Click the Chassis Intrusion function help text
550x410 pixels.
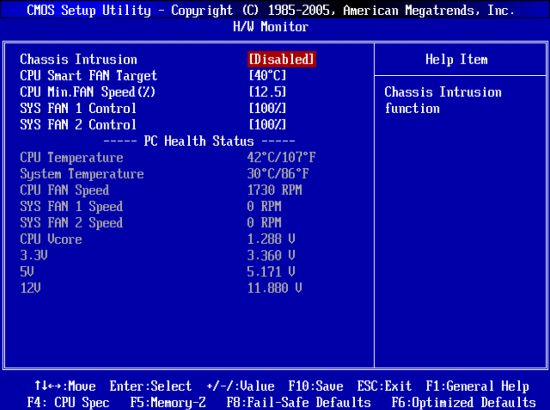coord(443,100)
